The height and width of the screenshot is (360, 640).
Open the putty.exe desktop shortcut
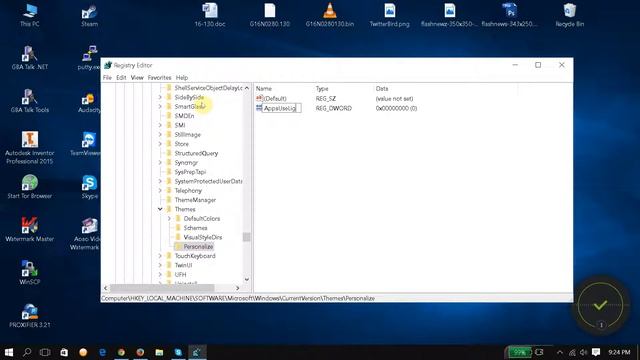89,58
